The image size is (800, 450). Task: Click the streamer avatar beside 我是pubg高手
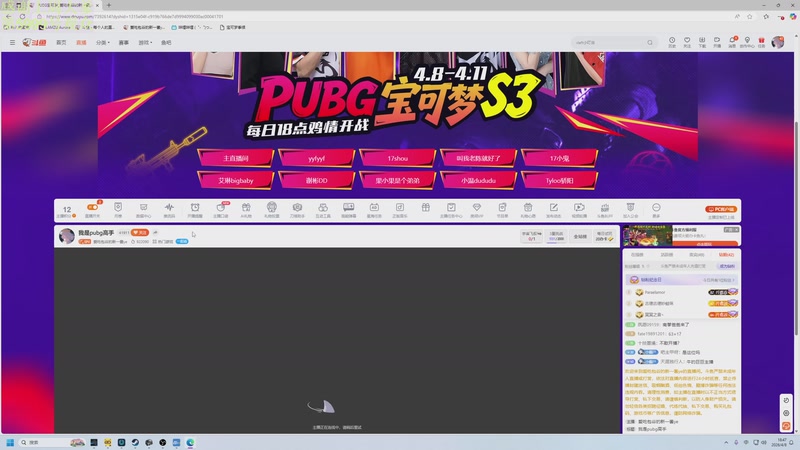pos(67,236)
